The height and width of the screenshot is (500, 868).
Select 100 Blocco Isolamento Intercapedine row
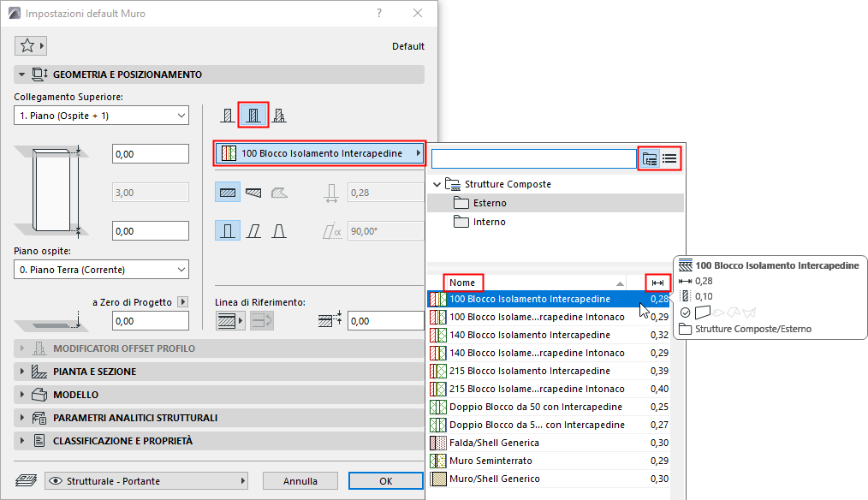pyautogui.click(x=550, y=299)
